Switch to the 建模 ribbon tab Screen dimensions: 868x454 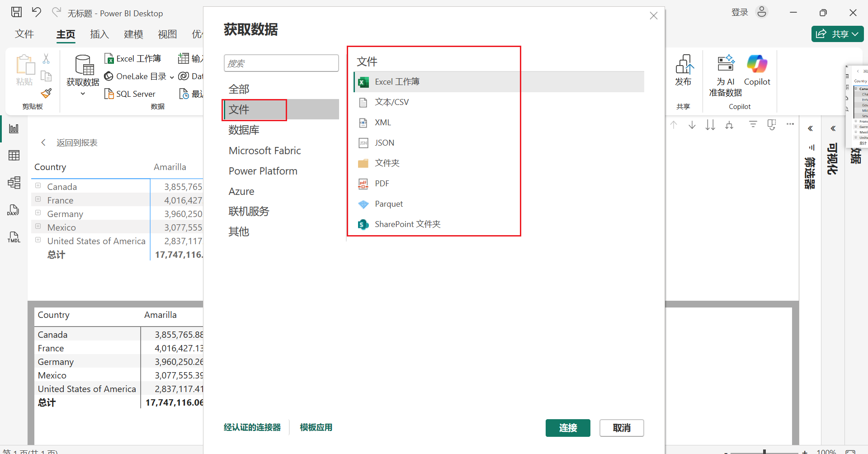click(133, 34)
